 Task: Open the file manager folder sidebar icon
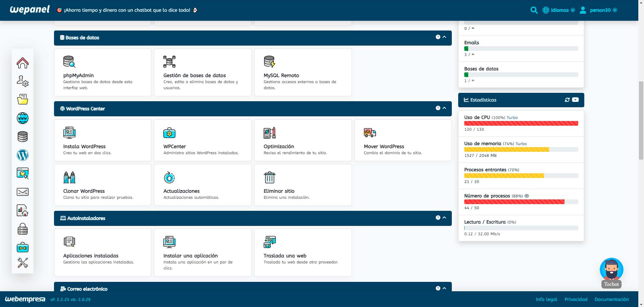click(22, 100)
